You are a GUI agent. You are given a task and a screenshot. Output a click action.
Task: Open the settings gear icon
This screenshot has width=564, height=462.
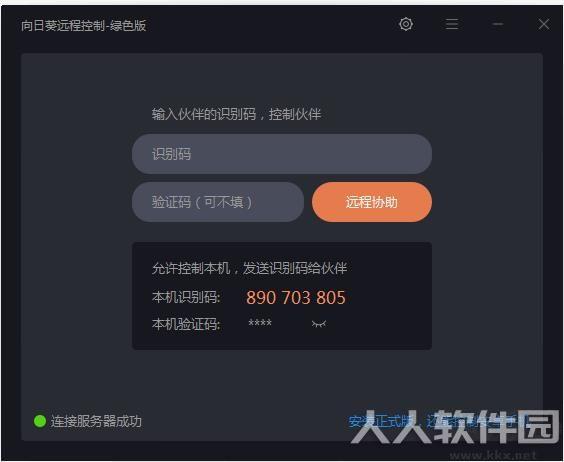pos(406,24)
